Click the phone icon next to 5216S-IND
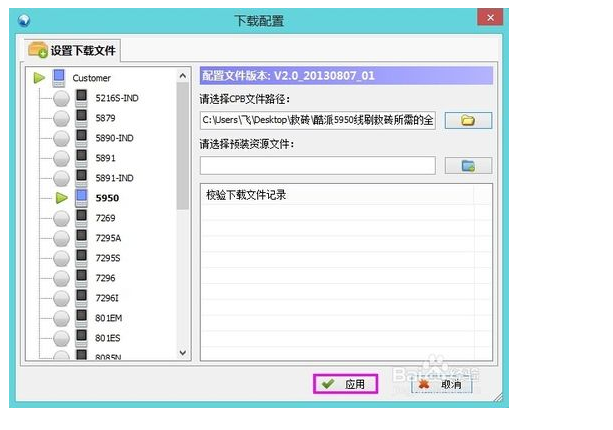 [81, 98]
